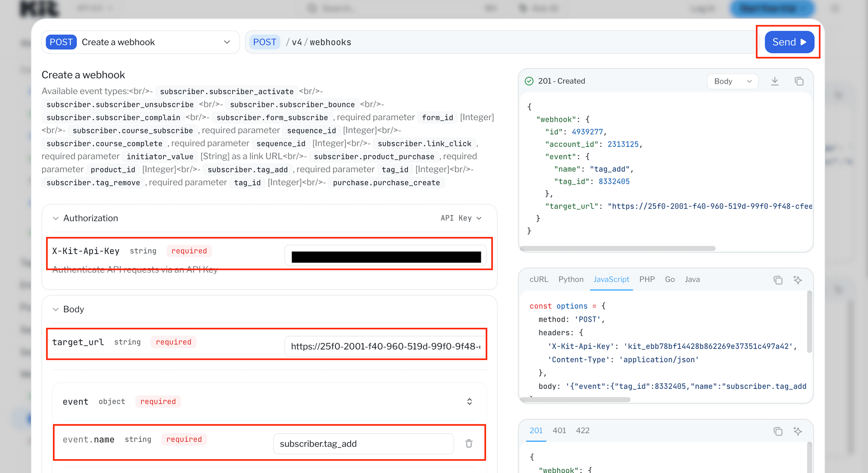This screenshot has height=473, width=868.
Task: Switch to the PHP code tab
Action: click(x=647, y=280)
